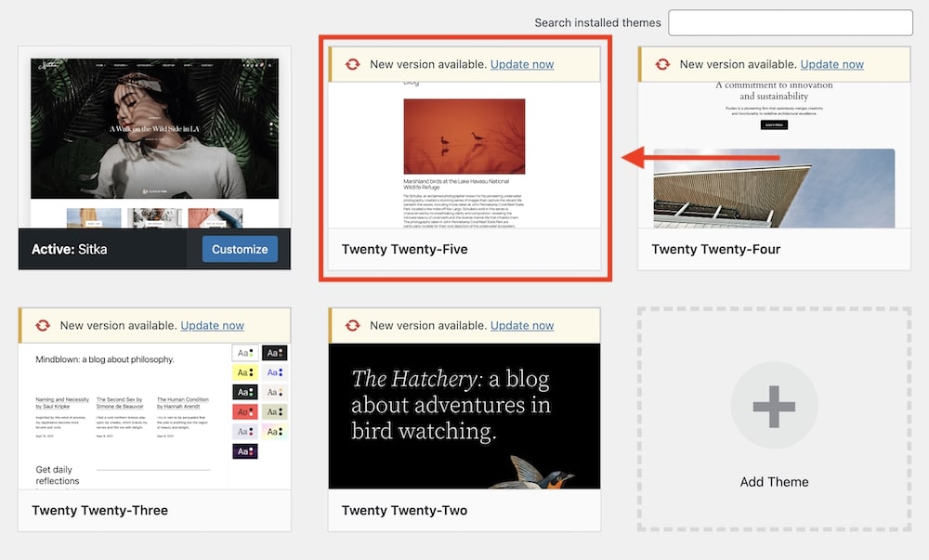Click update icon on Twenty Twenty-Three notice
The width and height of the screenshot is (929, 560).
(43, 325)
